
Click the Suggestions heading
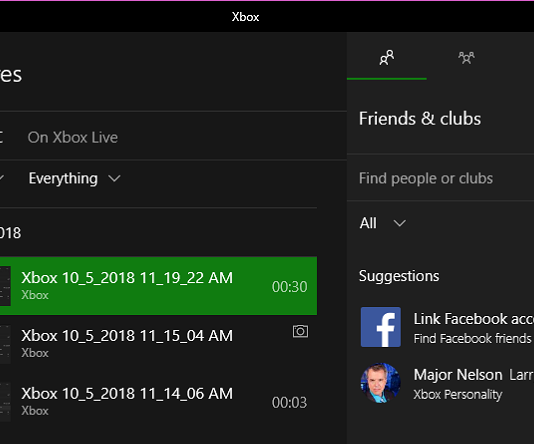coord(399,276)
